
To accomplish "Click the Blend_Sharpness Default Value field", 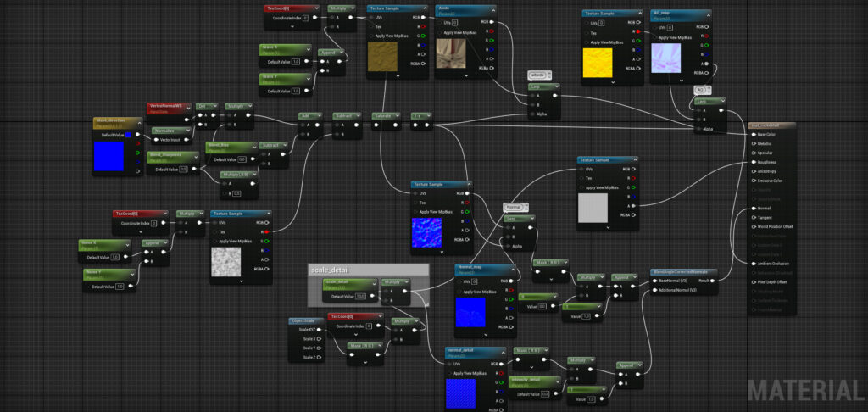I will pyautogui.click(x=184, y=170).
